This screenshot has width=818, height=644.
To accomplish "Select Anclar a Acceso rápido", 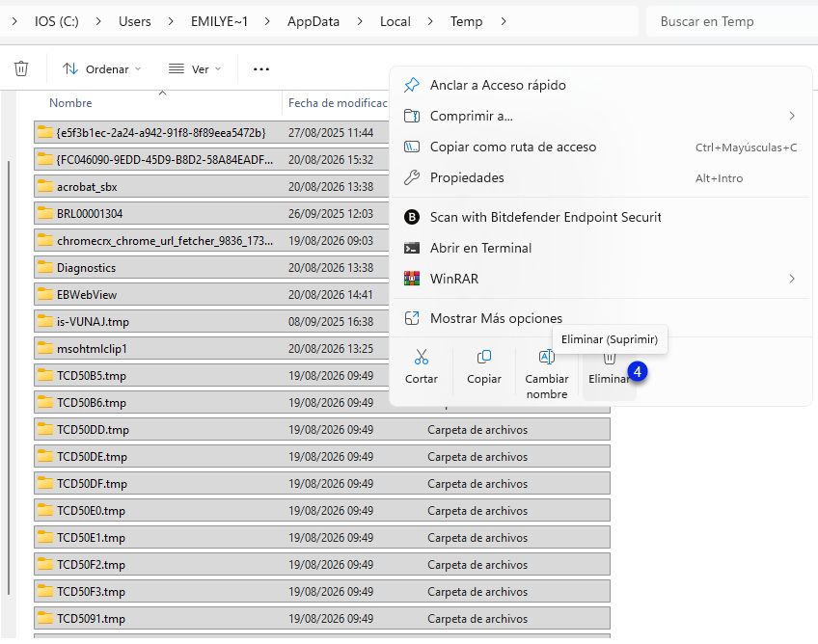I will tap(600, 85).
